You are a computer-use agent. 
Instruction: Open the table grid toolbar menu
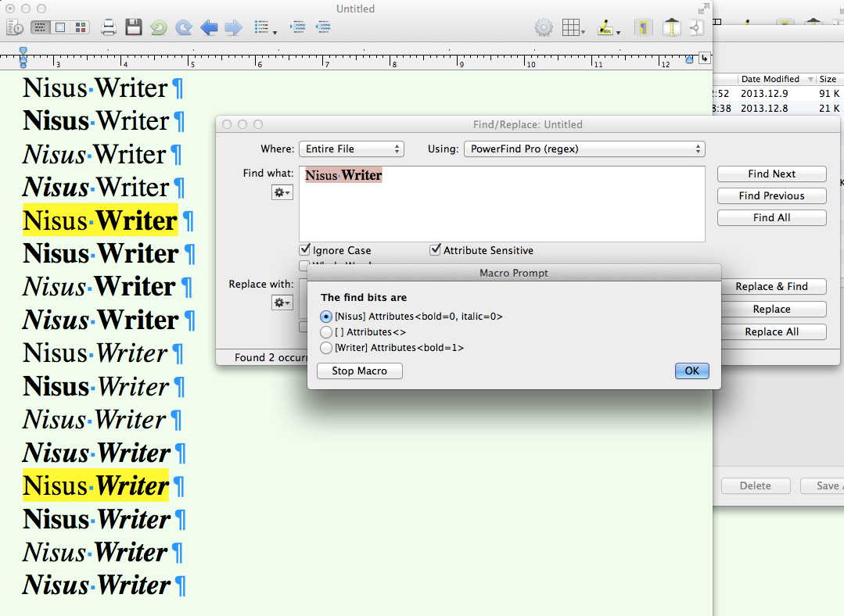573,28
